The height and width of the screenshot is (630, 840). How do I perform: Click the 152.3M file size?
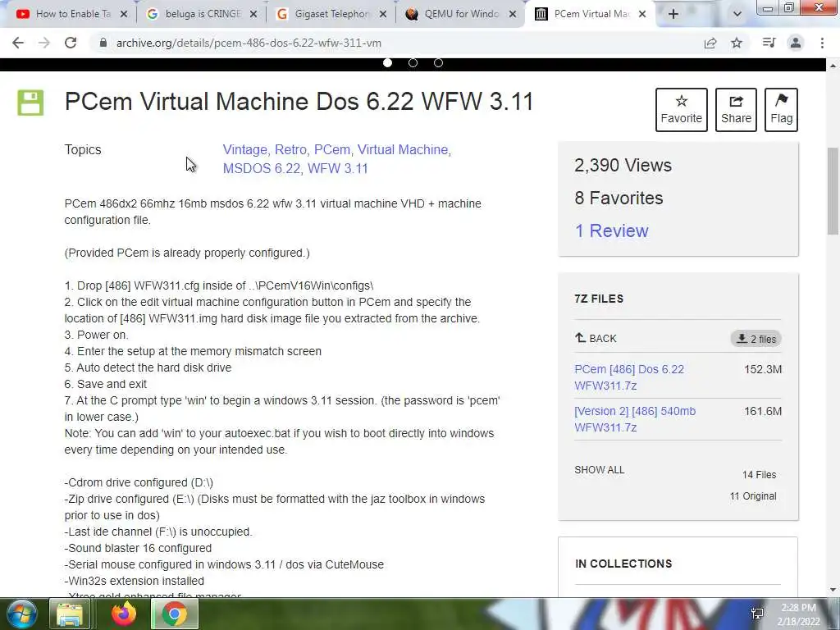click(x=763, y=369)
